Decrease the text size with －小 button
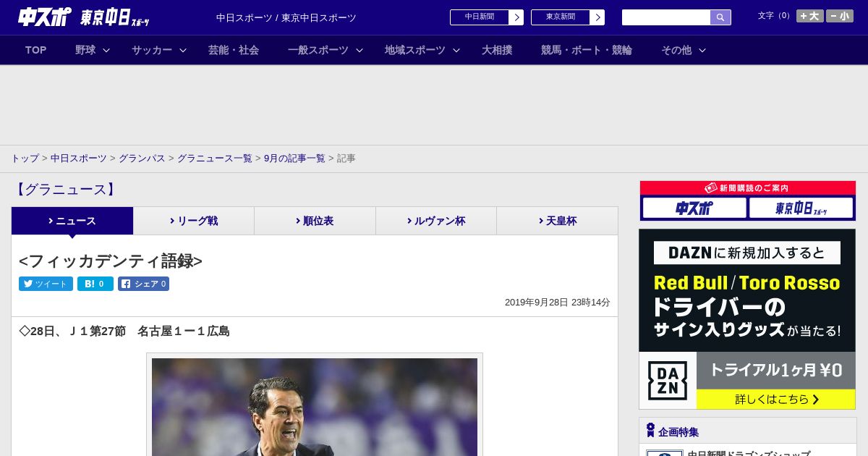Screen dimensions: 868x456 [840, 16]
